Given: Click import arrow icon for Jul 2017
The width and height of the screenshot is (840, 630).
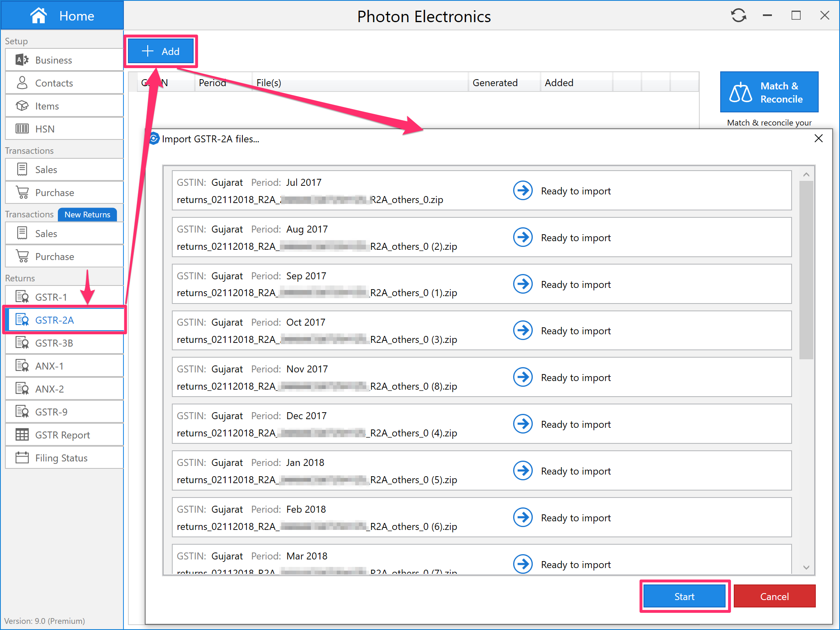Looking at the screenshot, I should click(523, 190).
